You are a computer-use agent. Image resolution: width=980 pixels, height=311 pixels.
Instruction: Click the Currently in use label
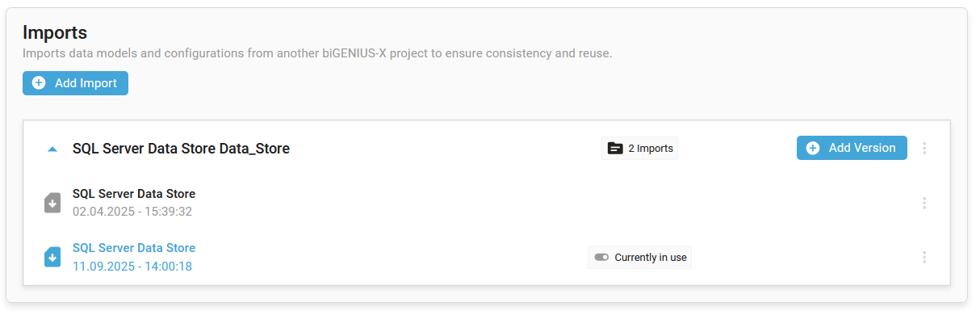(651, 258)
